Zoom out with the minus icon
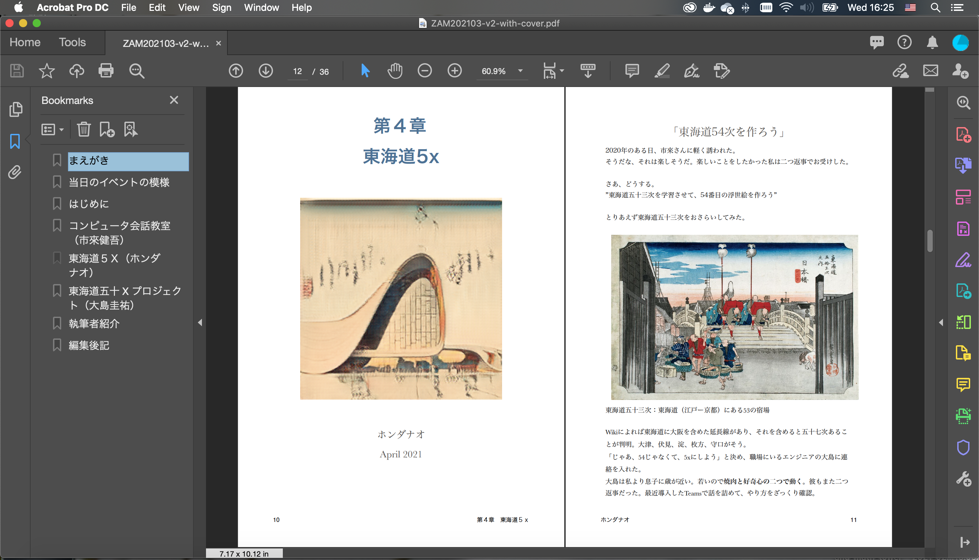Screen dimensions: 979x560 click(x=425, y=71)
